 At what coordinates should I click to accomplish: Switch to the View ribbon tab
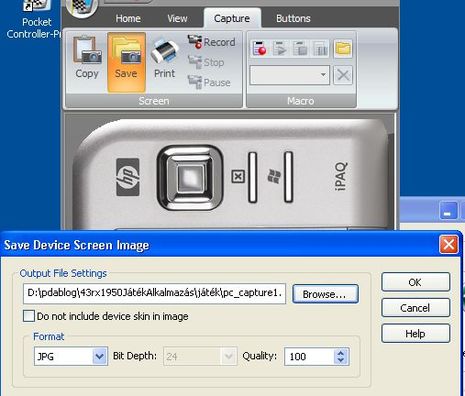[177, 18]
